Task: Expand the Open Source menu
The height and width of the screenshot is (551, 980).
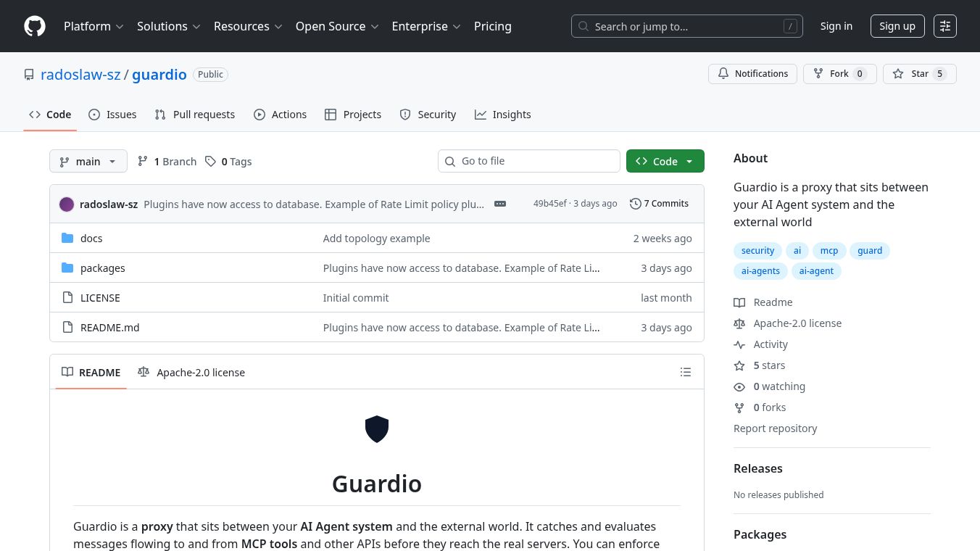Action: click(337, 26)
